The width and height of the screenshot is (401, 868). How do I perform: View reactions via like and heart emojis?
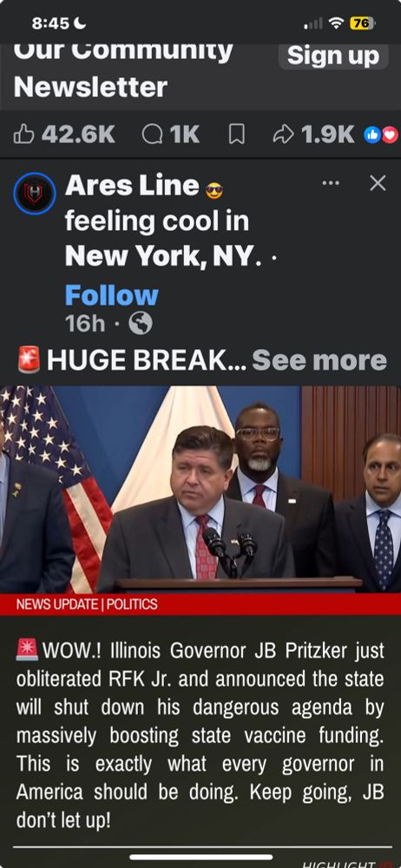pyautogui.click(x=380, y=134)
